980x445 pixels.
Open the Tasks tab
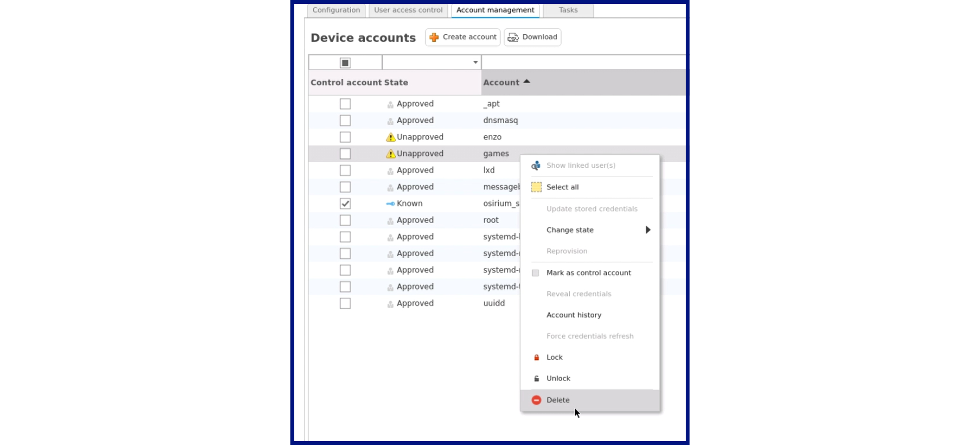tap(568, 10)
